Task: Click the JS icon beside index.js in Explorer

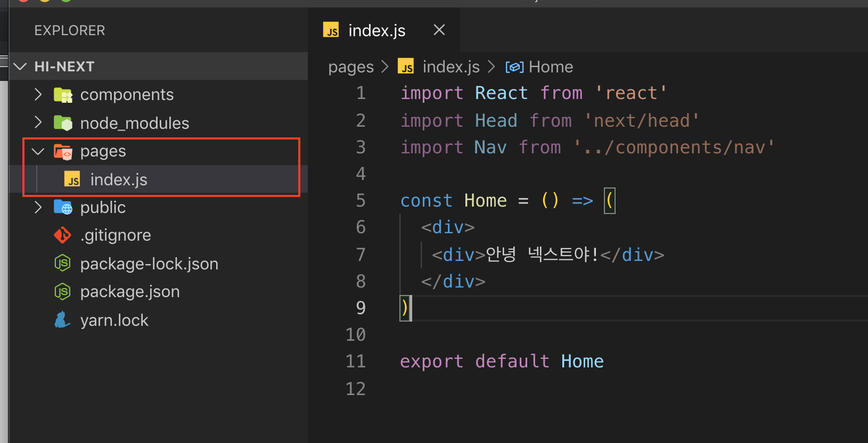Action: [72, 179]
